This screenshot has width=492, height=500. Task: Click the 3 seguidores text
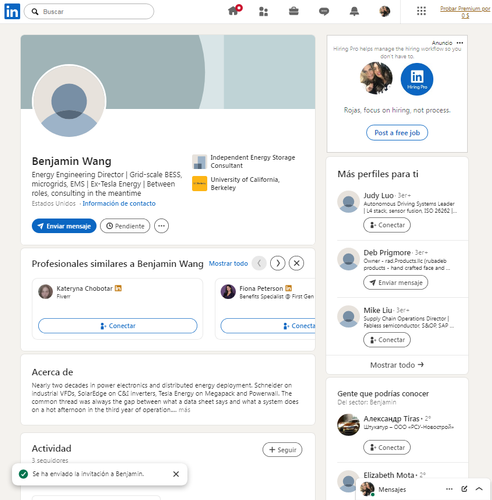click(x=50, y=460)
